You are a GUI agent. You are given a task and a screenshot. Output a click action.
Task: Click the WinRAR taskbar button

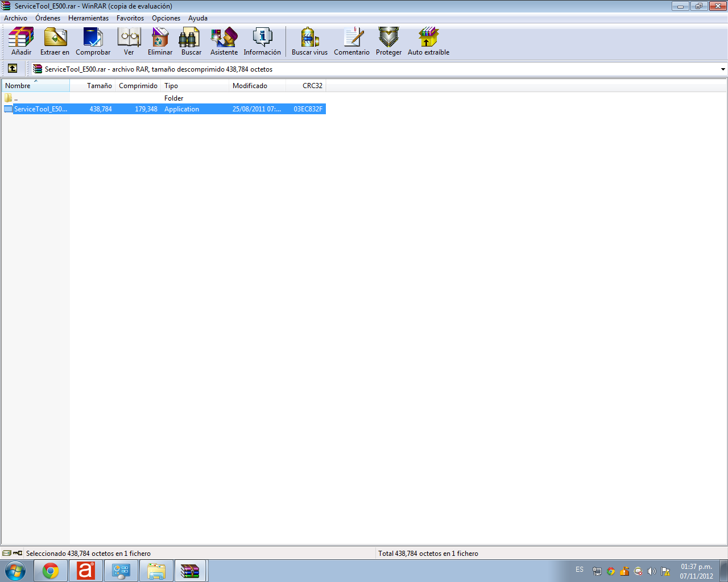pyautogui.click(x=191, y=571)
